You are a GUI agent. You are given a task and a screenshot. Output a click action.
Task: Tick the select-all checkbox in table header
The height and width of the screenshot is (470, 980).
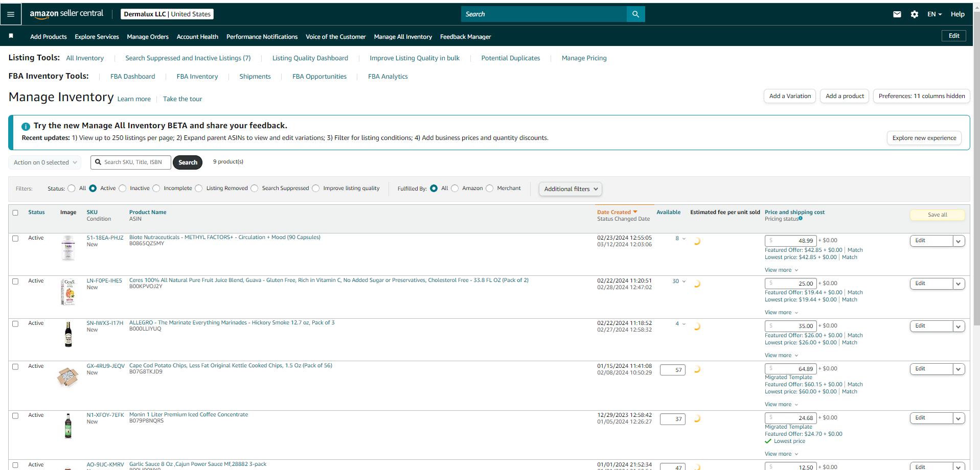[x=15, y=213]
